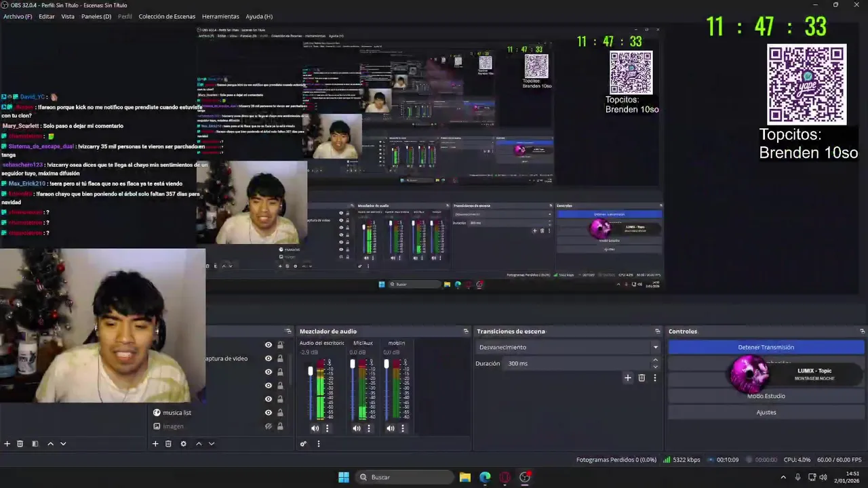This screenshot has height=488, width=868.
Task: Increase transition duration with the up arrow
Action: coord(655,361)
